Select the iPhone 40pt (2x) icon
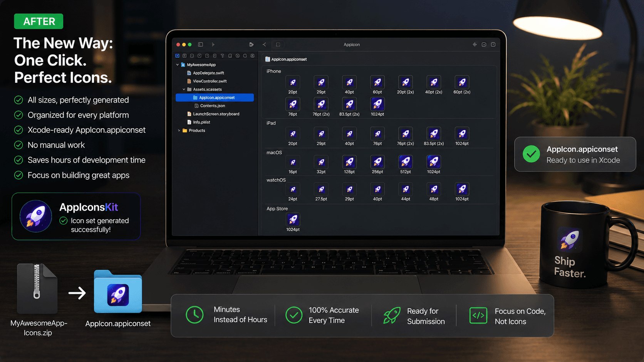 click(434, 82)
